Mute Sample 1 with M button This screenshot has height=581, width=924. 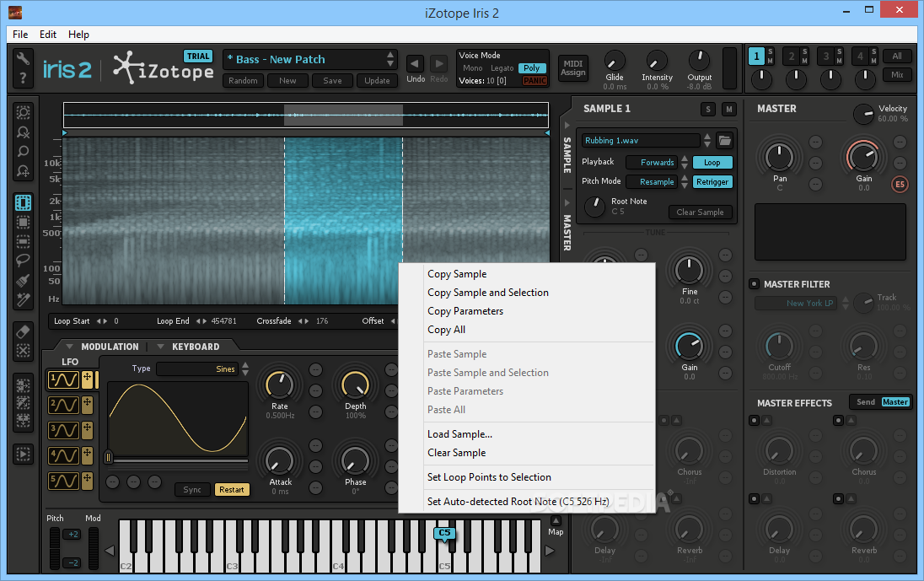(729, 109)
